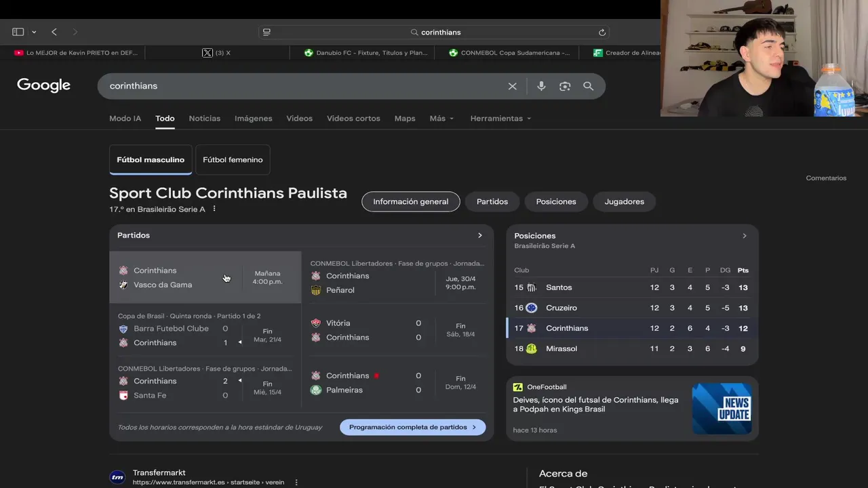
Task: Open the Creador de Alineaciones tab
Action: pyautogui.click(x=627, y=53)
